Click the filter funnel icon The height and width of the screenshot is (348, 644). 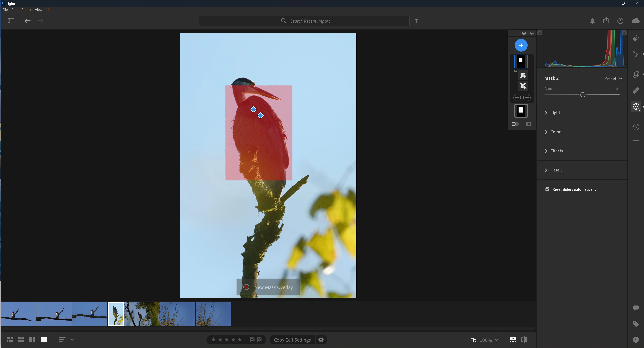click(x=416, y=21)
